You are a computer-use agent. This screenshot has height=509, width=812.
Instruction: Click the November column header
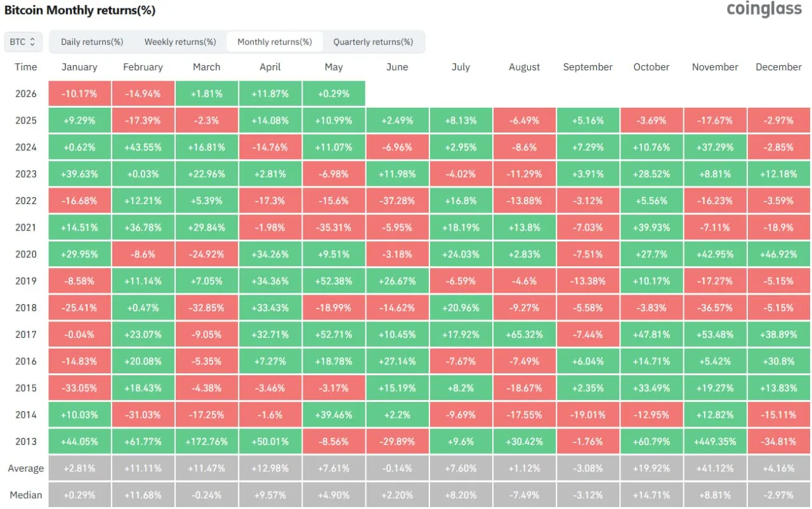[715, 67]
